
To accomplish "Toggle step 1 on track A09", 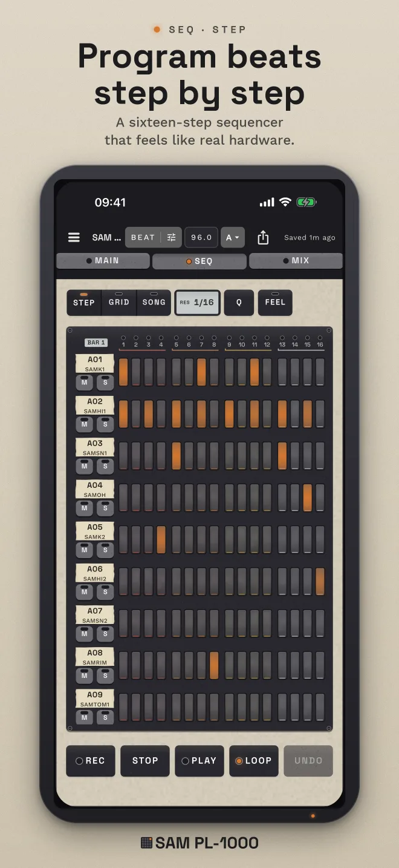I will click(123, 707).
